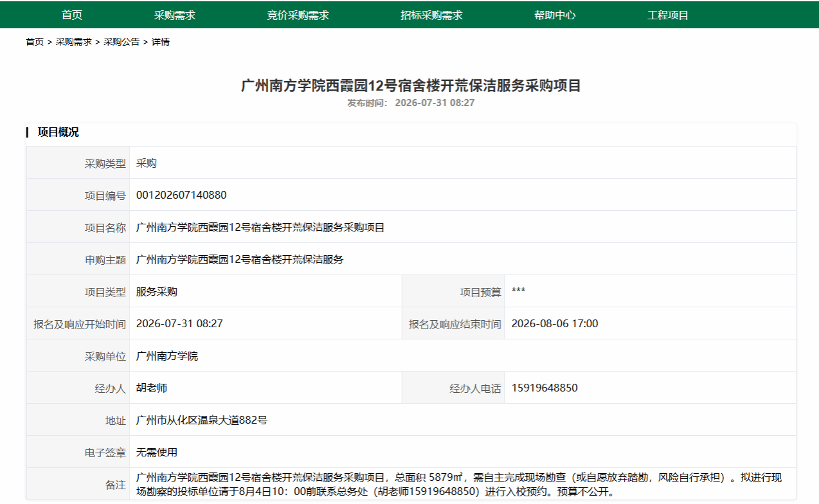Select the page title 广州南方学院西霞园12号宿舍楼开荒保洁服务采购项目
Screen dimensions: 819x504
411,85
